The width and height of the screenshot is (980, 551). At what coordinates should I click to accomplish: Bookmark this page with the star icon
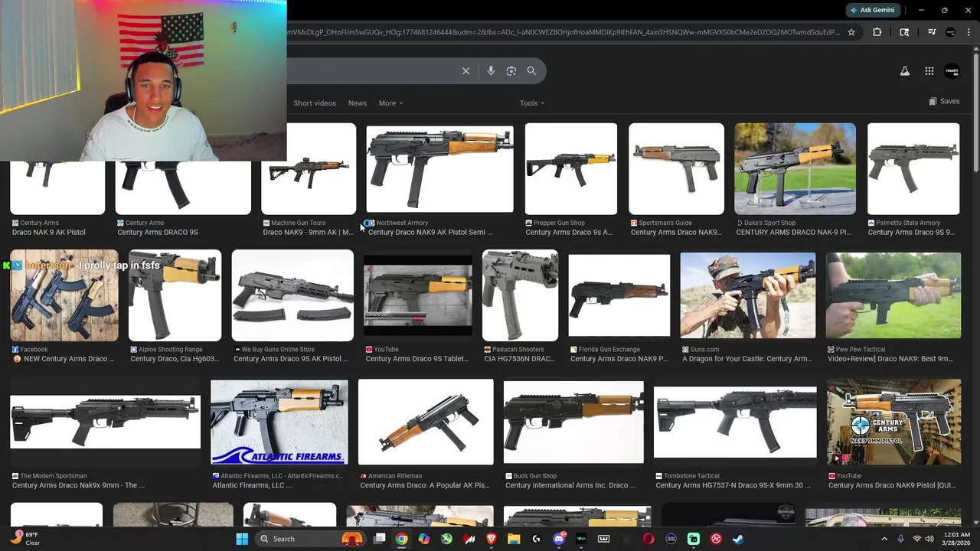click(x=851, y=32)
